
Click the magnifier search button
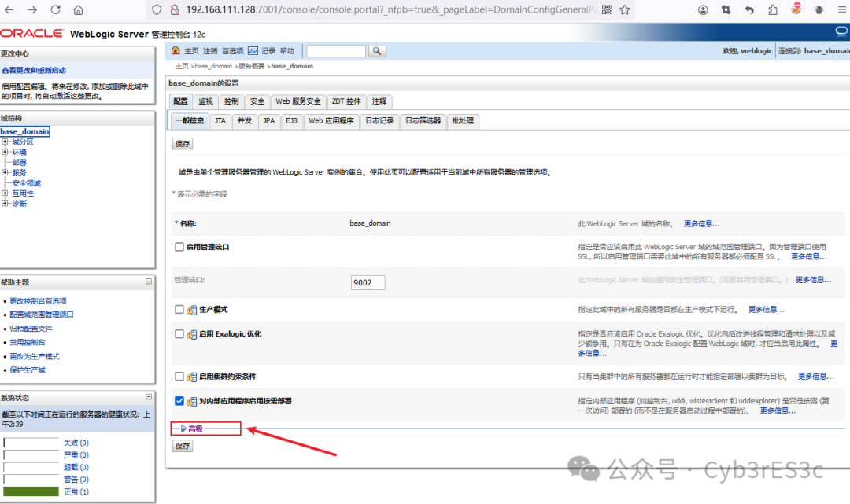coord(377,51)
